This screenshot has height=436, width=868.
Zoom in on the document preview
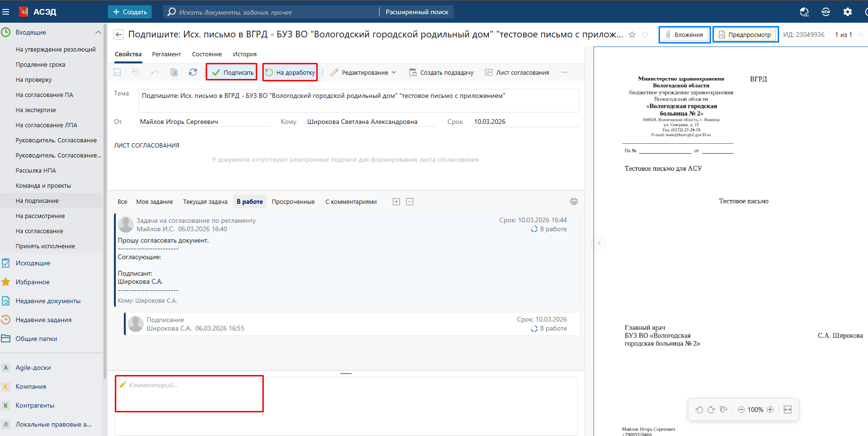coord(770,410)
